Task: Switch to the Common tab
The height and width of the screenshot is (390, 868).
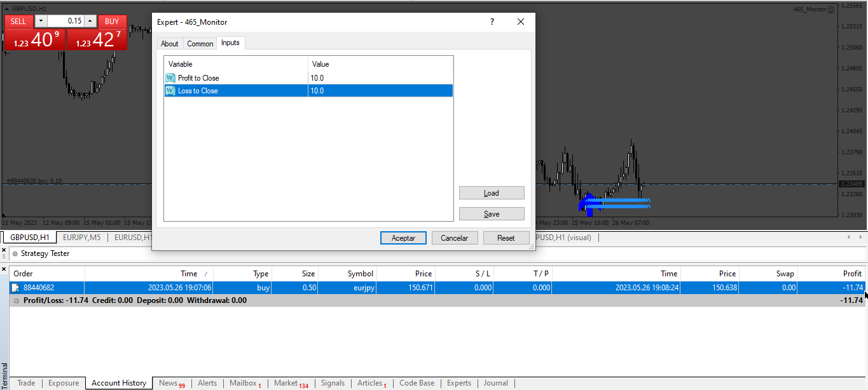Action: (200, 44)
